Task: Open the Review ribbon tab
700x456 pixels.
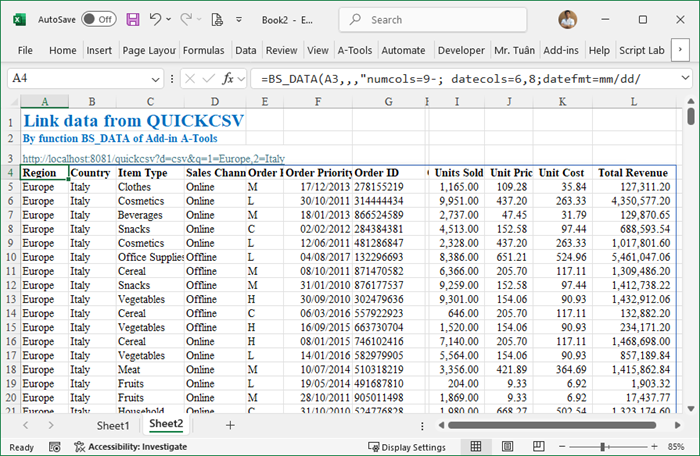Action: pos(281,50)
